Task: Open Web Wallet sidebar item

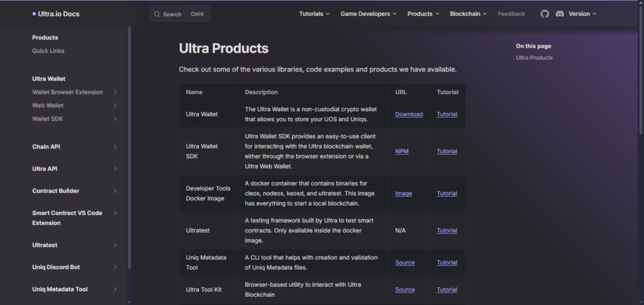Action: click(48, 106)
